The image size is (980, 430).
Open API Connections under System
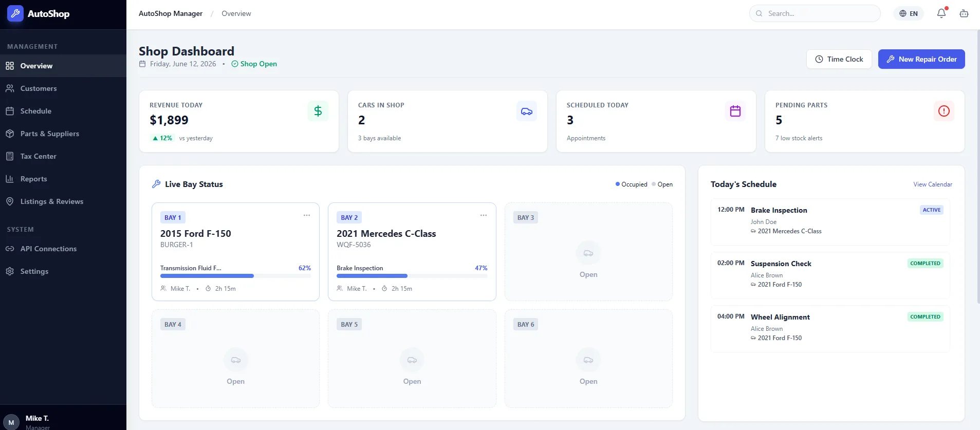click(63, 249)
